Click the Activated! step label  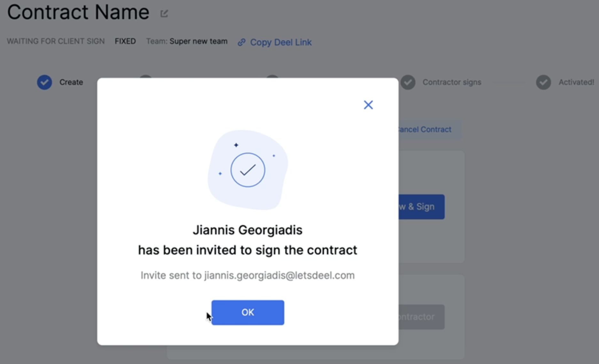(x=576, y=82)
